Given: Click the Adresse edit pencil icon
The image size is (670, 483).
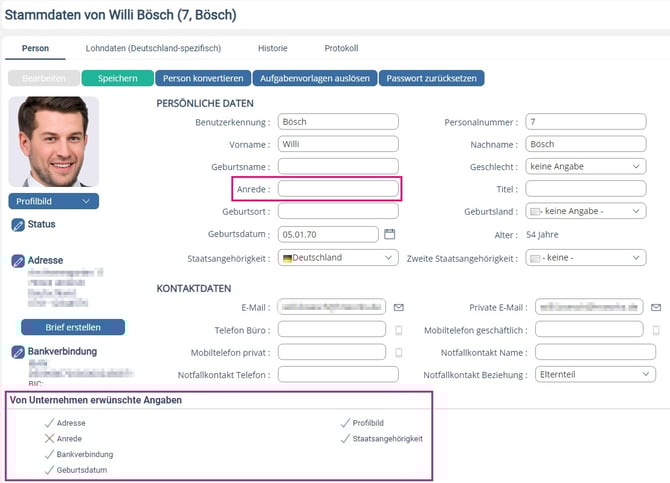Looking at the screenshot, I should pos(18,261).
